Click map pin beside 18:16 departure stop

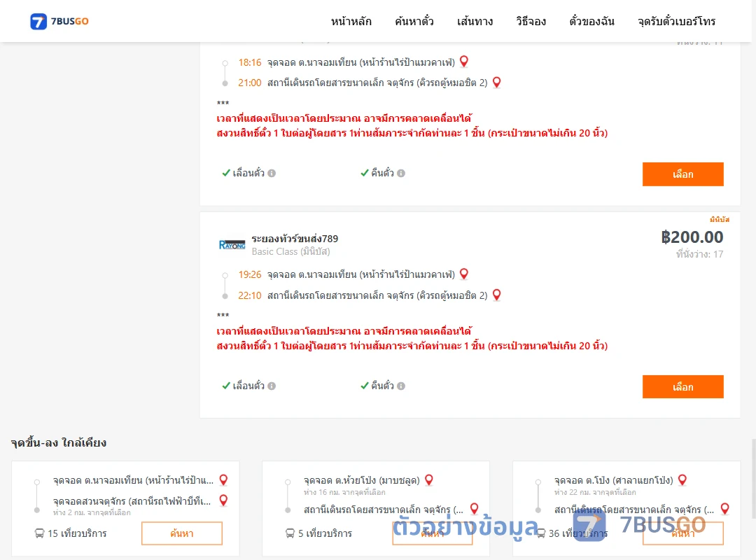[464, 62]
